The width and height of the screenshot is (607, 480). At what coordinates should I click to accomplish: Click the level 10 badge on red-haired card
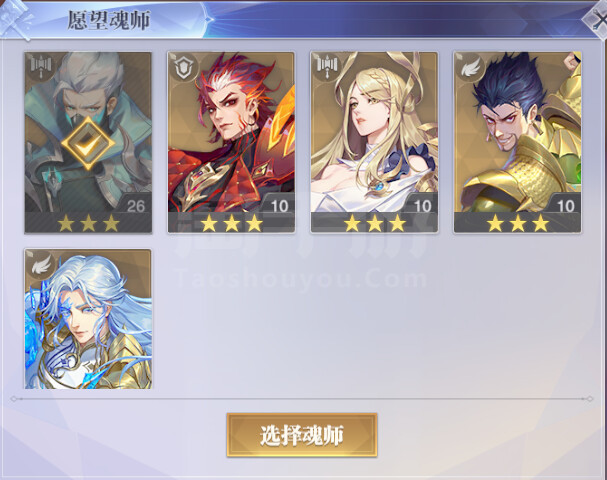point(279,206)
